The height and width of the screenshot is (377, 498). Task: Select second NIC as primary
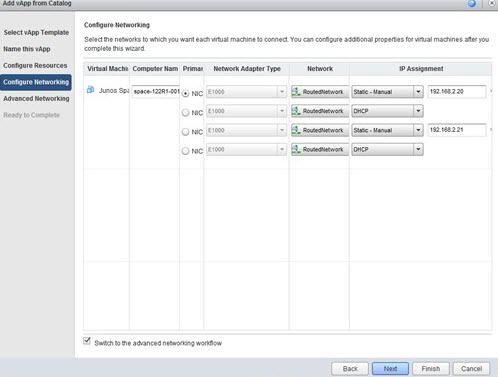[x=186, y=113]
